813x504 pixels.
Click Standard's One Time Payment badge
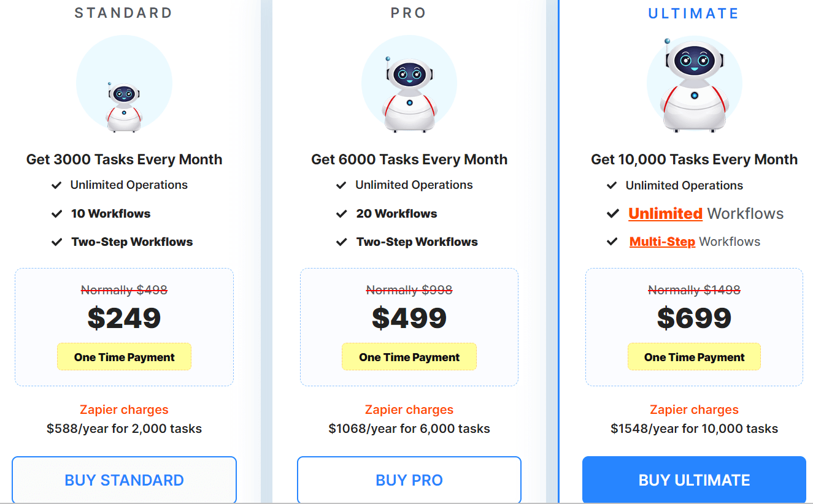coord(124,357)
